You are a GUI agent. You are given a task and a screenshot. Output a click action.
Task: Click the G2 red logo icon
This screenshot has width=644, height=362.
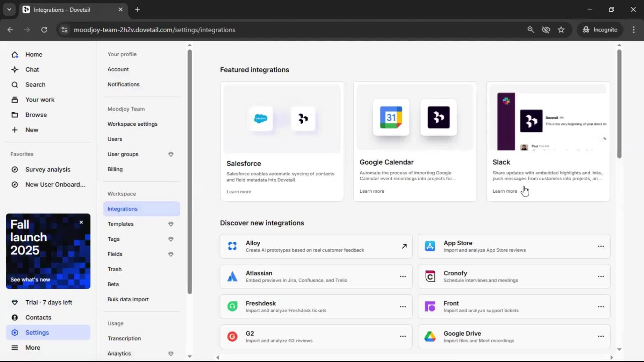coord(232,337)
